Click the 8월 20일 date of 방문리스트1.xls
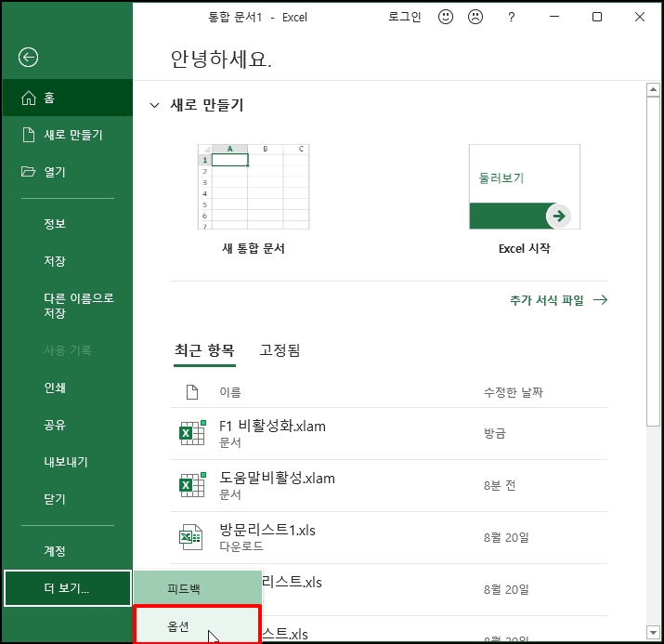The width and height of the screenshot is (664, 644). [x=506, y=537]
